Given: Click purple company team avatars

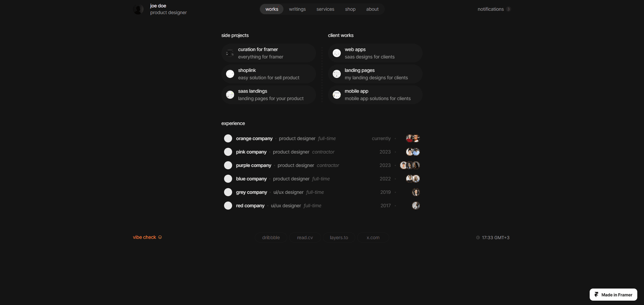Looking at the screenshot, I should click(410, 165).
